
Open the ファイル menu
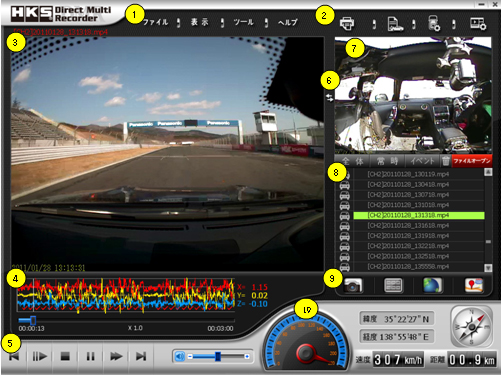coord(155,22)
